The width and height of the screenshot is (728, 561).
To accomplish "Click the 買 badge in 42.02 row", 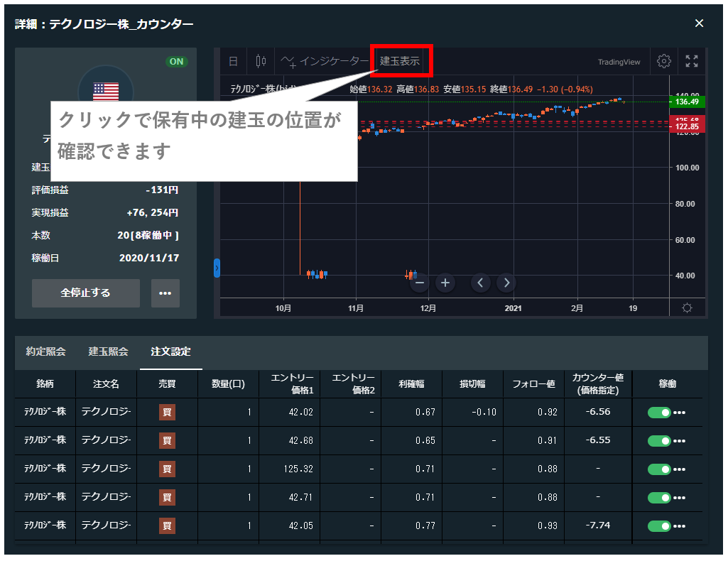I will (167, 412).
